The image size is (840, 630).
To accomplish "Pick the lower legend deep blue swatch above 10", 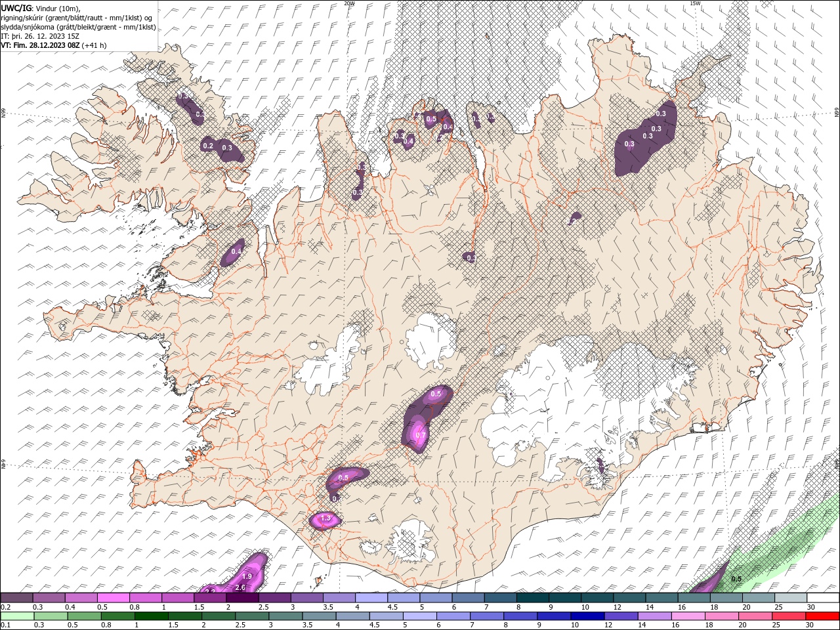I will pos(587,616).
